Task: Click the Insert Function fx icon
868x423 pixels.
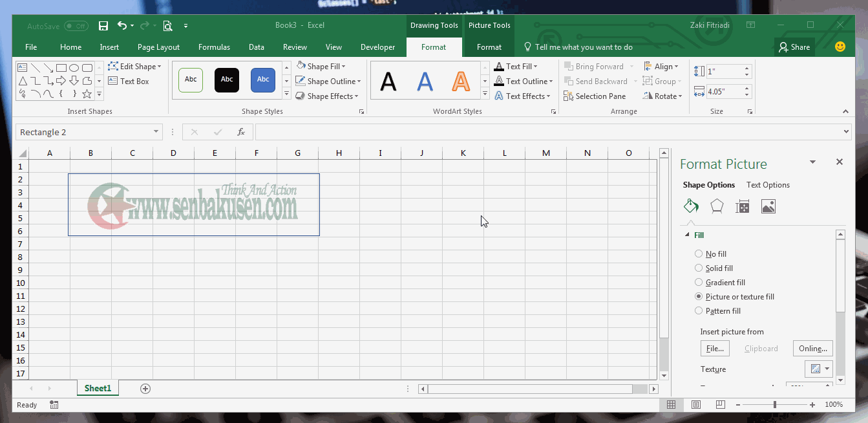Action: tap(241, 132)
